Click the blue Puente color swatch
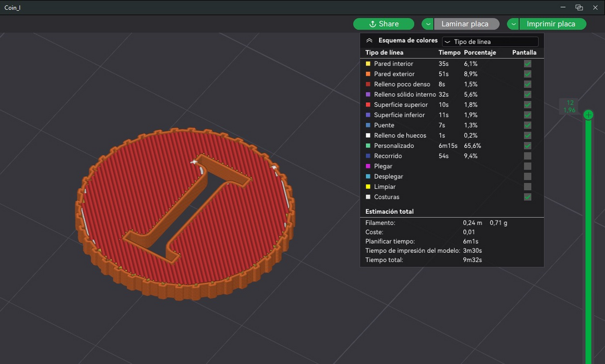 tap(368, 125)
